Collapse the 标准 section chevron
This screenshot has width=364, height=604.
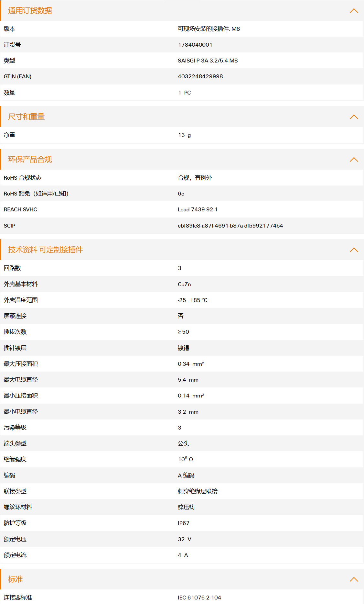pos(354,579)
